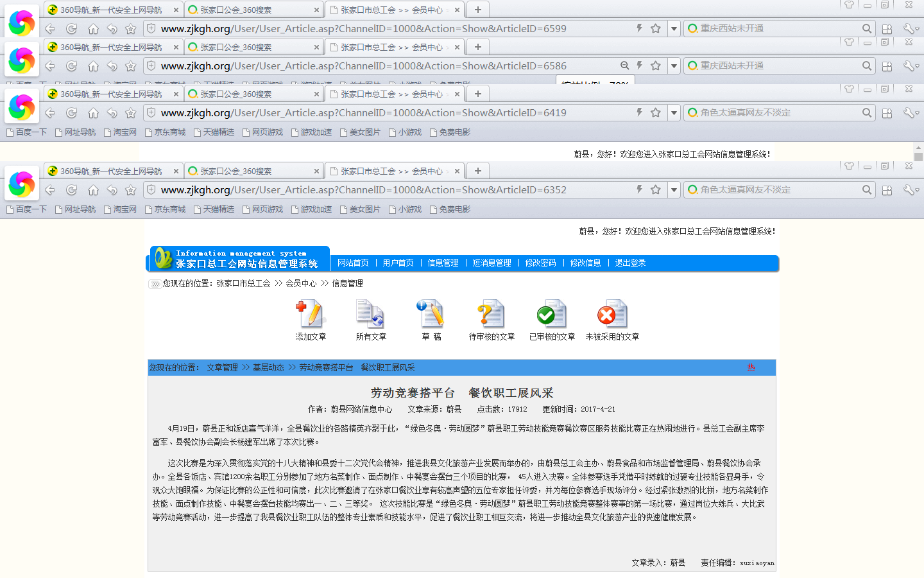
Task: Open the 未被采用的文章 red X icon
Action: [612, 315]
